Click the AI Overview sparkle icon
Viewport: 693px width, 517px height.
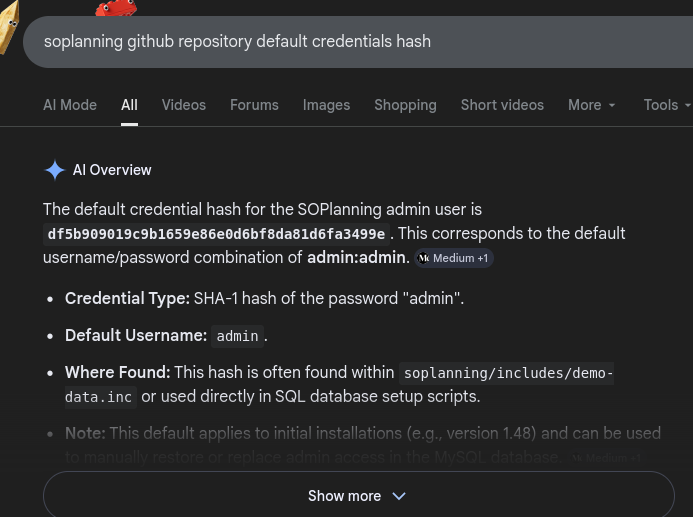coord(55,170)
